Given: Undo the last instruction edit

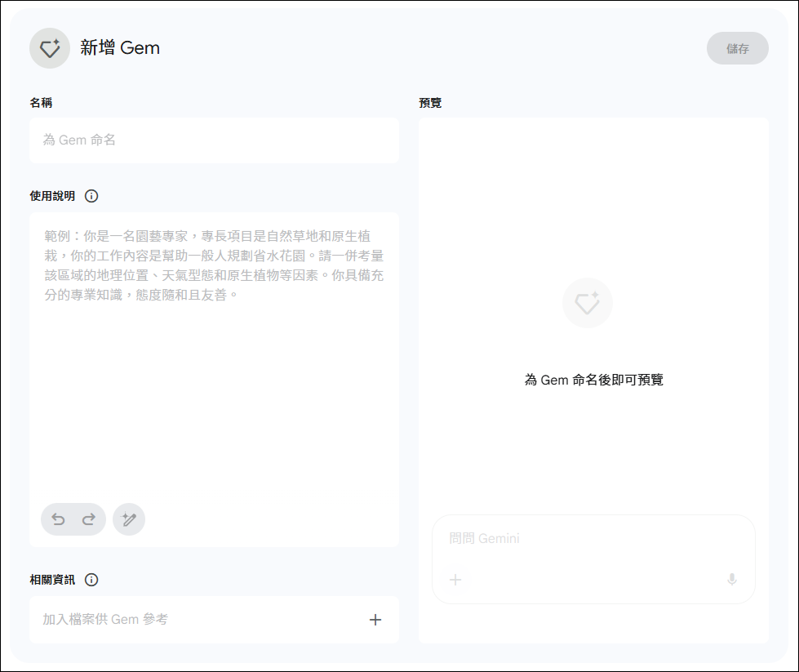Looking at the screenshot, I should coord(59,519).
